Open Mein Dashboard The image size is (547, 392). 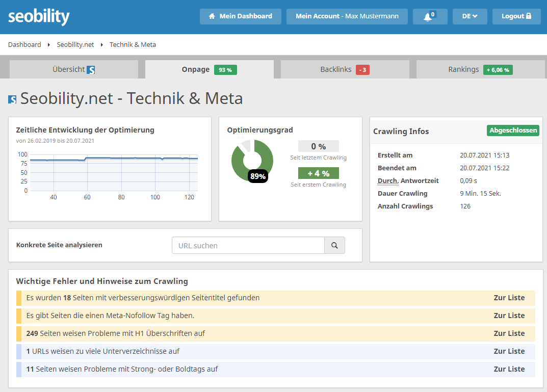tap(240, 16)
